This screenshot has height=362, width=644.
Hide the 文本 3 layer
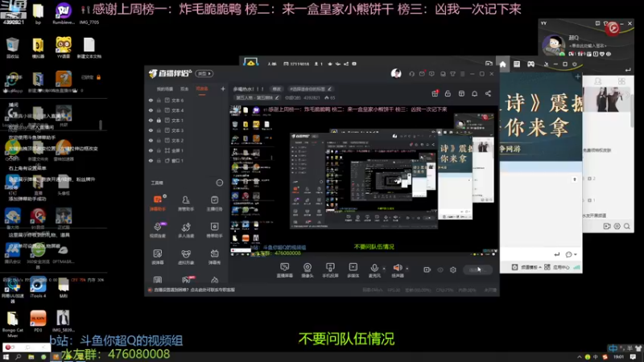[x=151, y=130]
